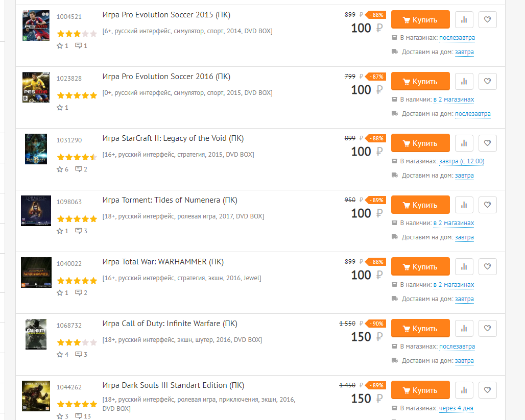This screenshot has width=525, height=420.
Task: Add Pro Evolution Soccer 2015 to favorites
Action: (x=488, y=20)
